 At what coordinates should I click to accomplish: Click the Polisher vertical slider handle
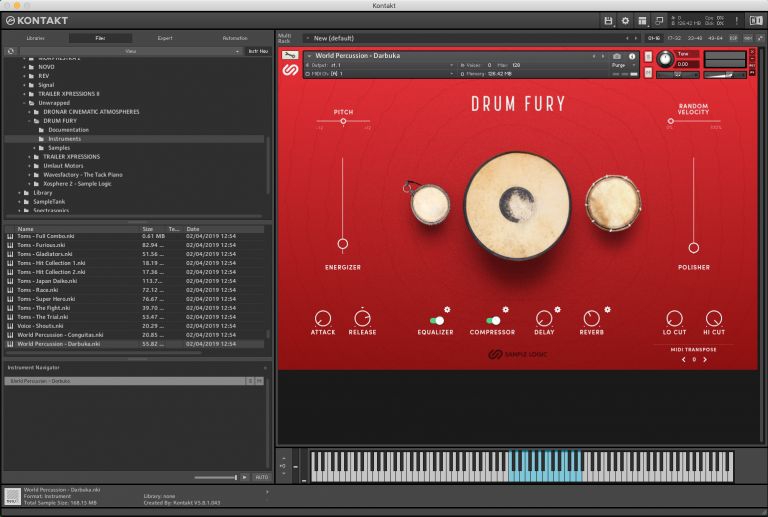coord(694,248)
